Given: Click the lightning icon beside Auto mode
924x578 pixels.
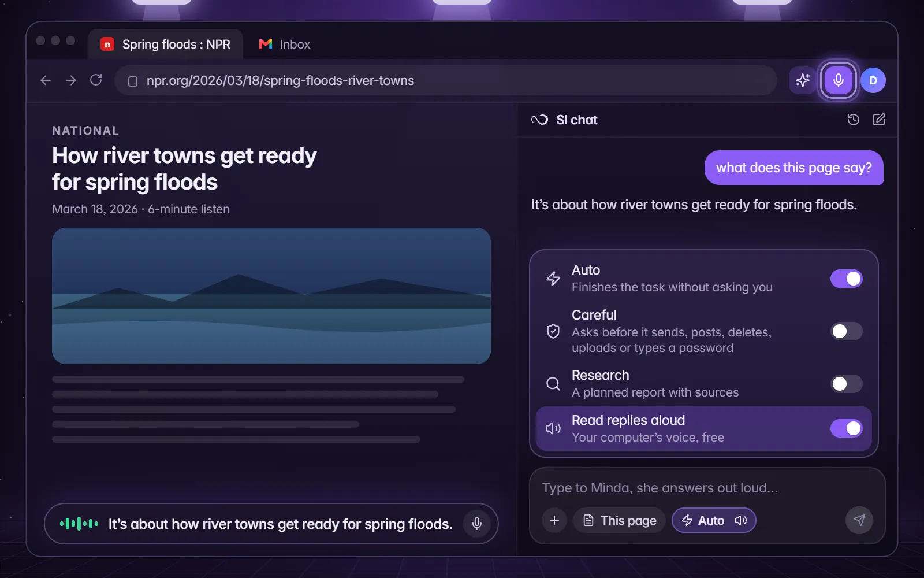Looking at the screenshot, I should coord(553,279).
